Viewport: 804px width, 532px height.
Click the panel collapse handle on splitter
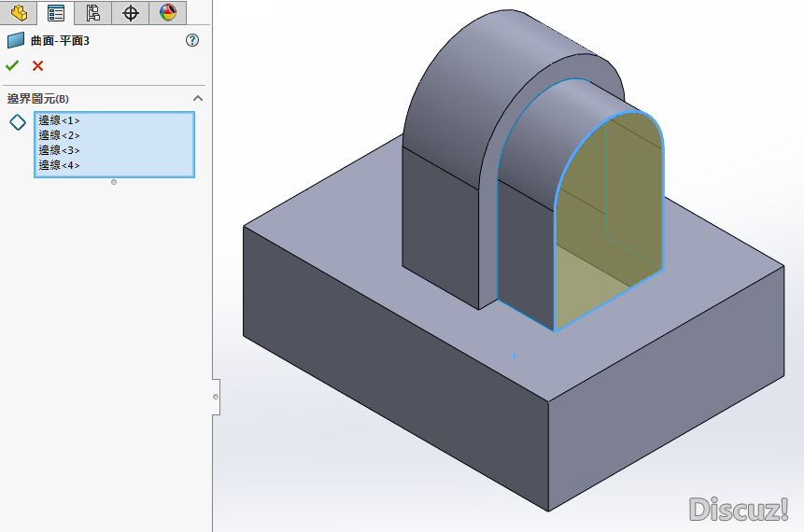pyautogui.click(x=216, y=397)
